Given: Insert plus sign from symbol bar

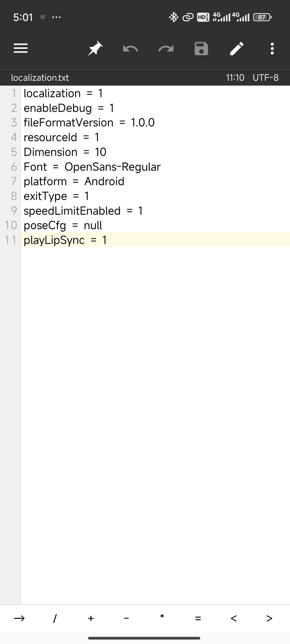Looking at the screenshot, I should 91,618.
